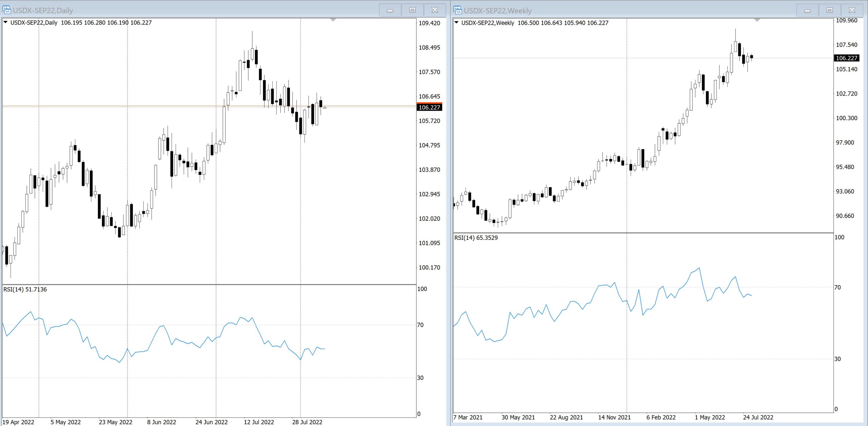The image size is (868, 426).
Task: Click the Weekly chart shift triangle marker
Action: pos(757,20)
